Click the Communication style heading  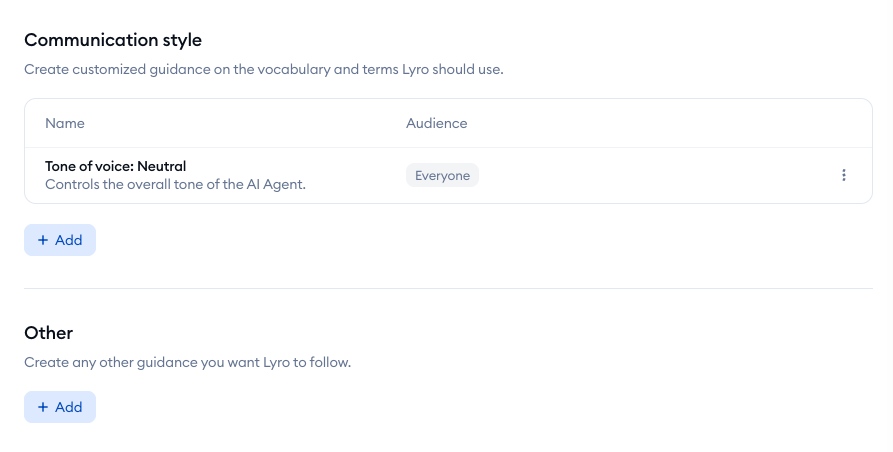pos(113,40)
